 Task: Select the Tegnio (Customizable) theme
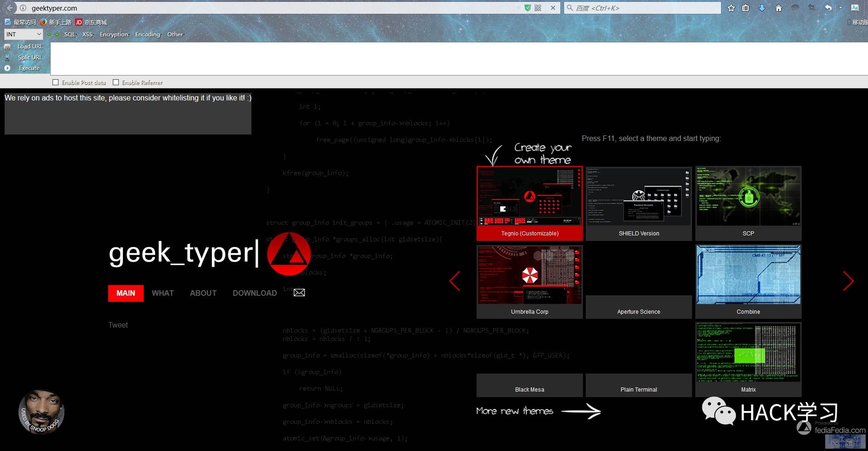tap(530, 203)
